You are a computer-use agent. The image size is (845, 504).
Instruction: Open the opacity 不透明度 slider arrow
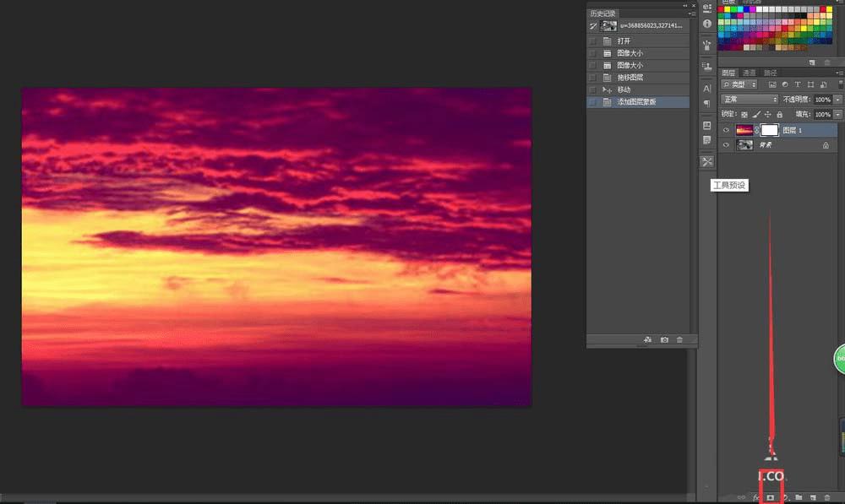(838, 100)
